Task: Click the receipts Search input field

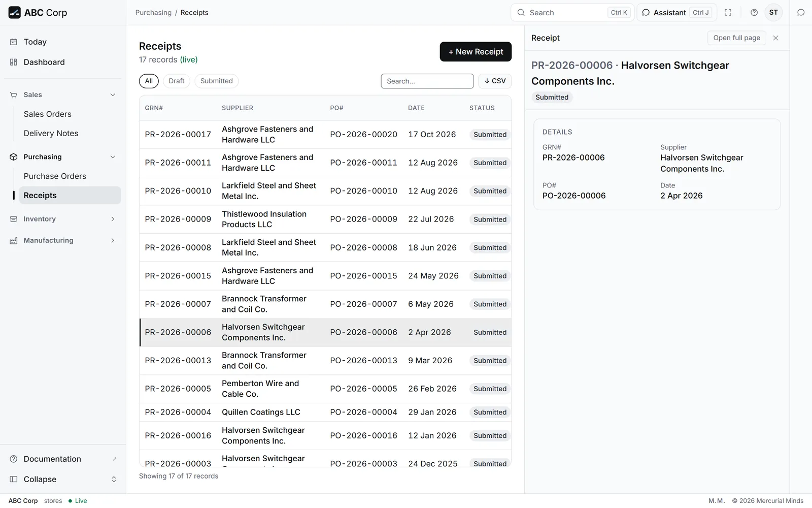Action: click(x=427, y=81)
